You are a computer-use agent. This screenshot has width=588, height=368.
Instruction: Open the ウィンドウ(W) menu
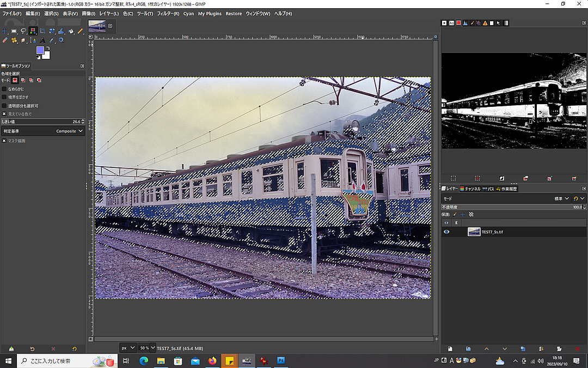258,14
